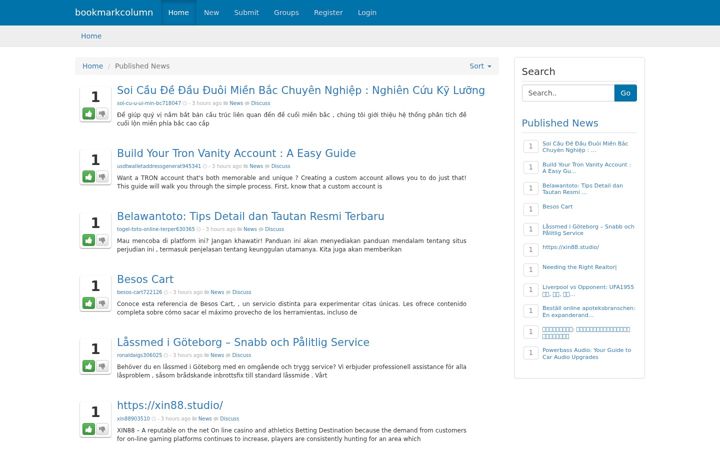Viewport: 720px width, 450px height.
Task: Open sidebar link Build Your Tron Vanity Account
Action: click(x=587, y=168)
